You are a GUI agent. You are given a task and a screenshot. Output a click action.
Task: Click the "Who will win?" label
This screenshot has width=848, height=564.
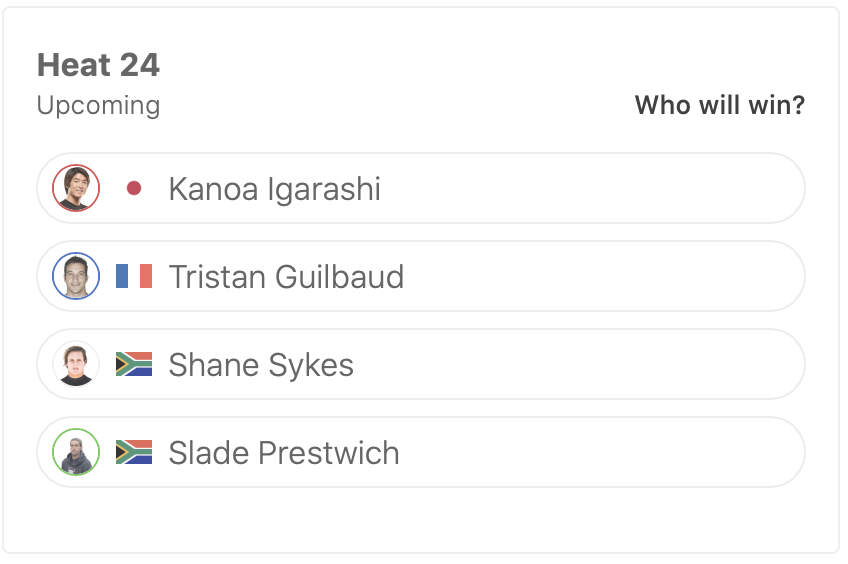point(719,105)
